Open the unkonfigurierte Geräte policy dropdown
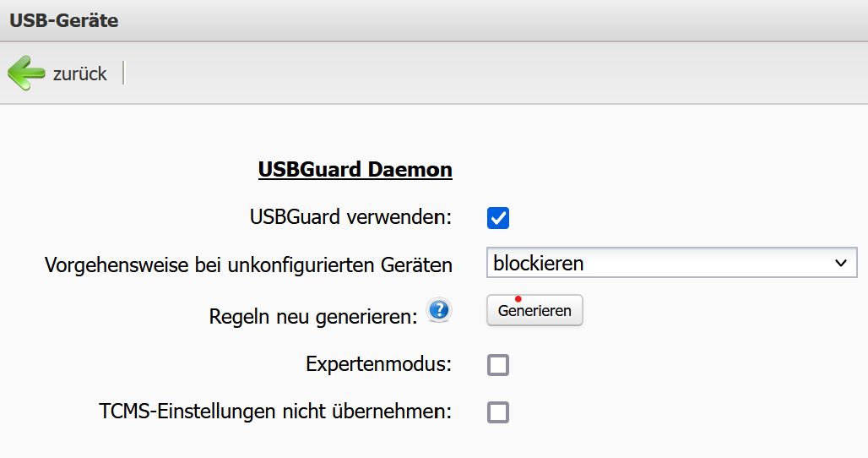868x458 pixels. coord(671,263)
